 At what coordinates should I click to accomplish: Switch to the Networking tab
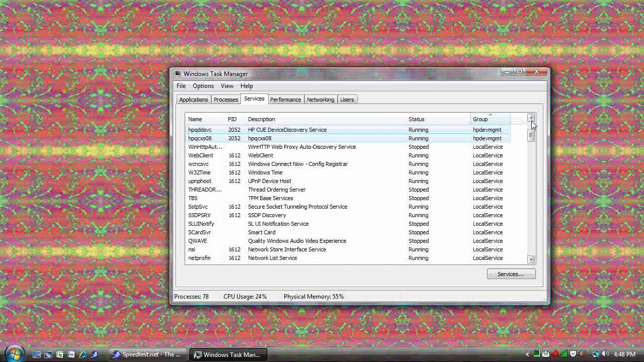(320, 100)
